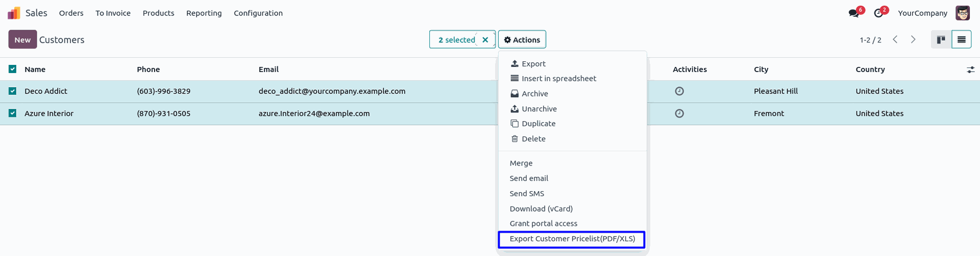This screenshot has width=980, height=256.
Task: Go to the next page arrow
Action: click(913, 40)
